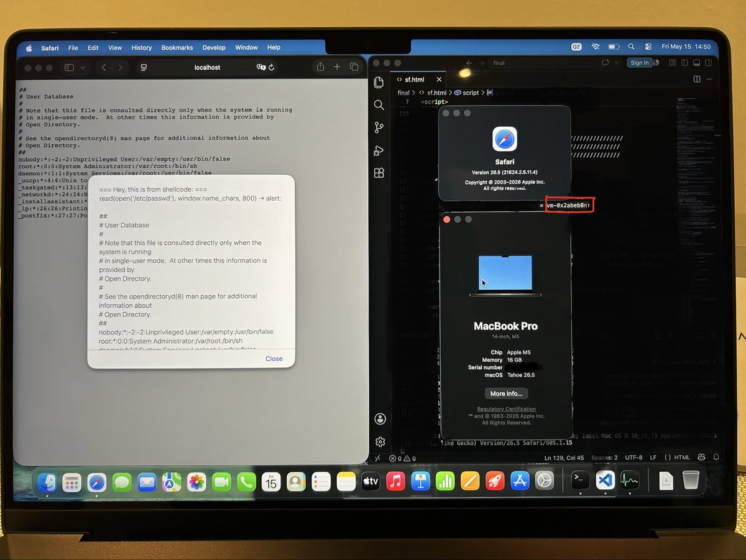Open Activity Monitor from the Dock
Screen dimensions: 746x560
click(x=630, y=480)
